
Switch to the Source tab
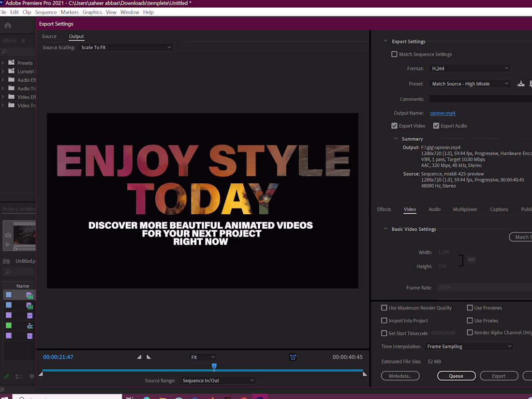[x=49, y=36]
